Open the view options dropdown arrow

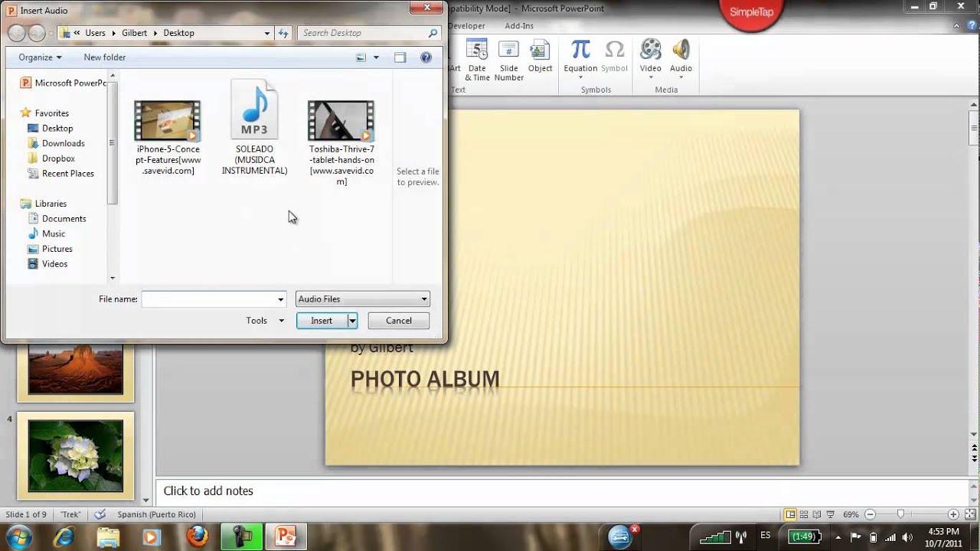pyautogui.click(x=376, y=57)
